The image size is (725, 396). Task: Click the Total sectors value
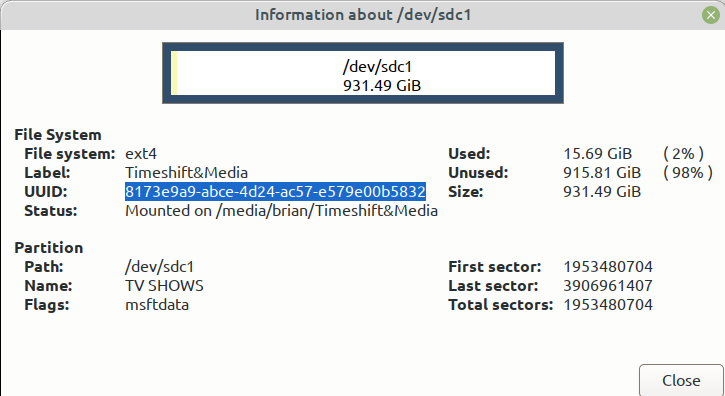[x=608, y=305]
